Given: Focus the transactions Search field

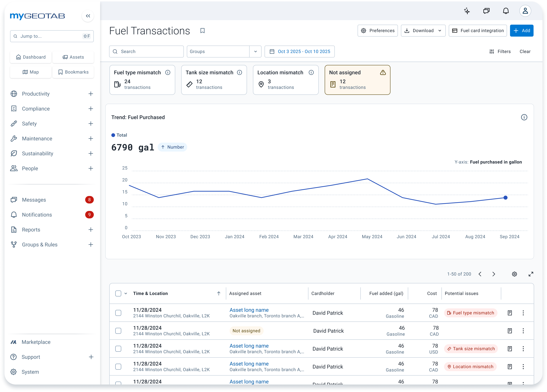Looking at the screenshot, I should tap(146, 52).
